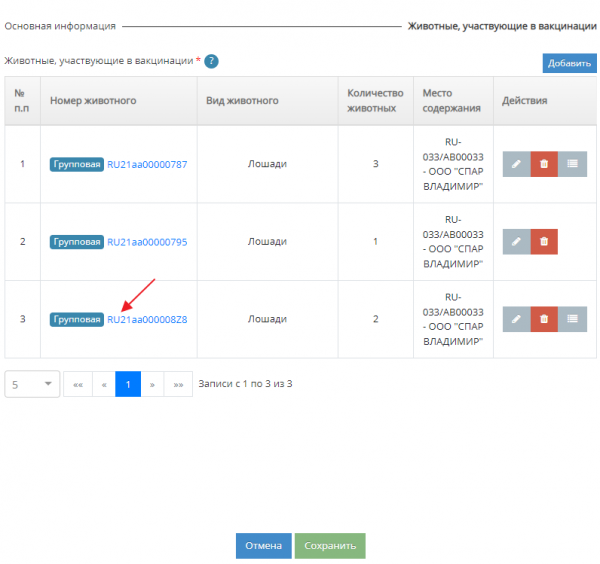Image resolution: width=600 pixels, height=564 pixels.
Task: Delete animal RU21aa00000787 with the trash icon
Action: 544,164
